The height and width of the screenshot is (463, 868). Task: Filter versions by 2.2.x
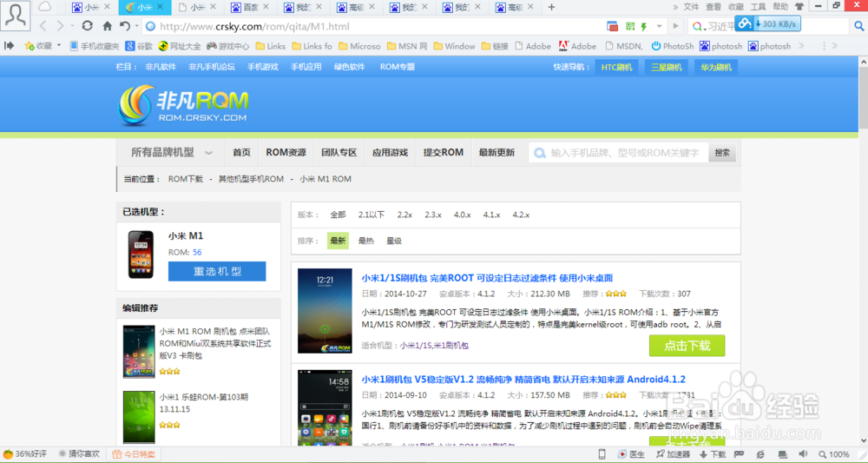coord(404,215)
